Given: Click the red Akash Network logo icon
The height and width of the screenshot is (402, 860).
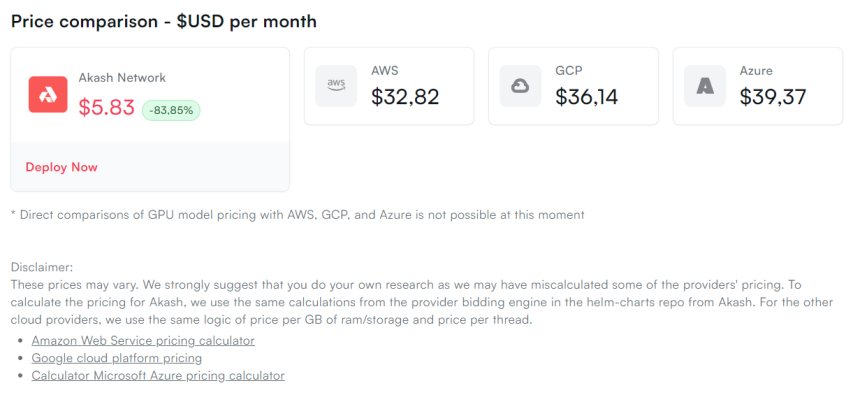Looking at the screenshot, I should [x=48, y=94].
